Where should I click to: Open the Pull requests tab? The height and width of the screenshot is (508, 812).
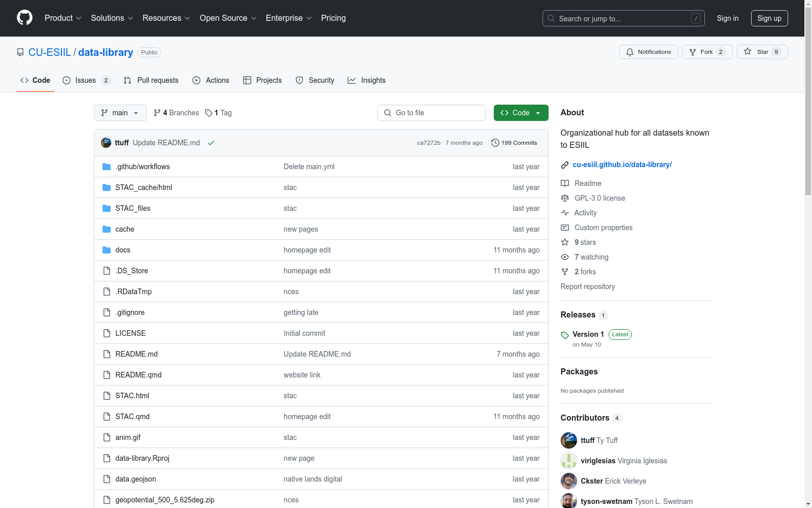coord(151,80)
